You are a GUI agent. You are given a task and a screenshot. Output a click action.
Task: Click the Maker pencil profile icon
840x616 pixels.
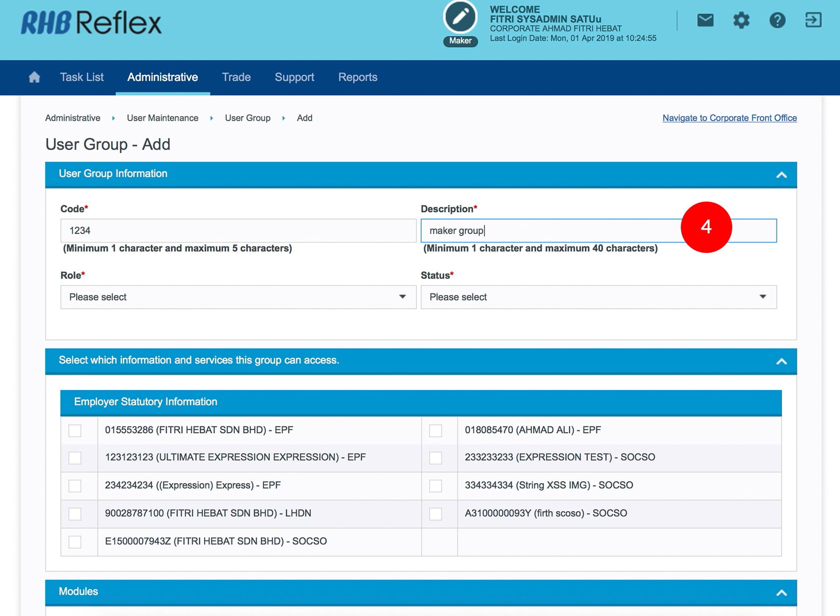tap(460, 17)
